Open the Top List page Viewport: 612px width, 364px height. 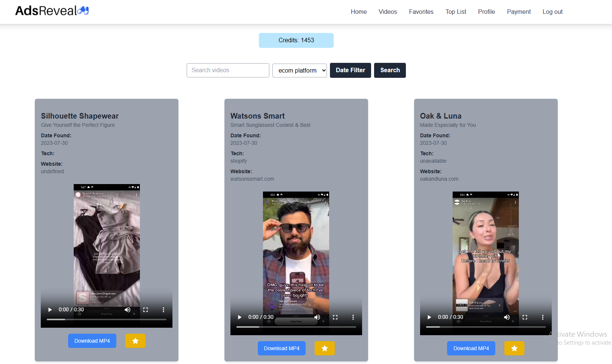tap(456, 12)
